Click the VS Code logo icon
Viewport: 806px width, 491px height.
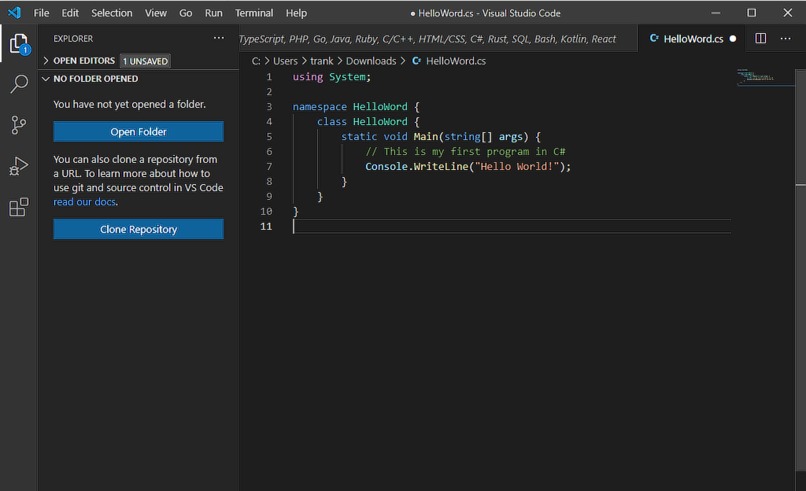tap(15, 13)
